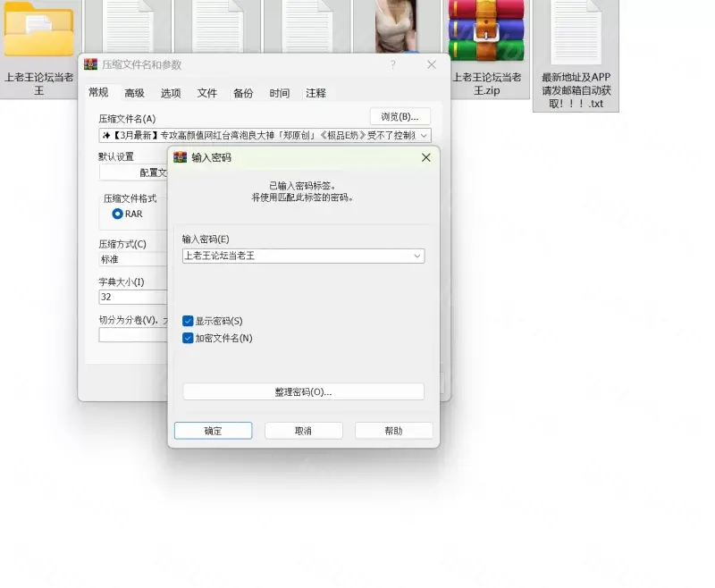
Task: Close the 输入密码 dialog with X
Action: click(425, 157)
